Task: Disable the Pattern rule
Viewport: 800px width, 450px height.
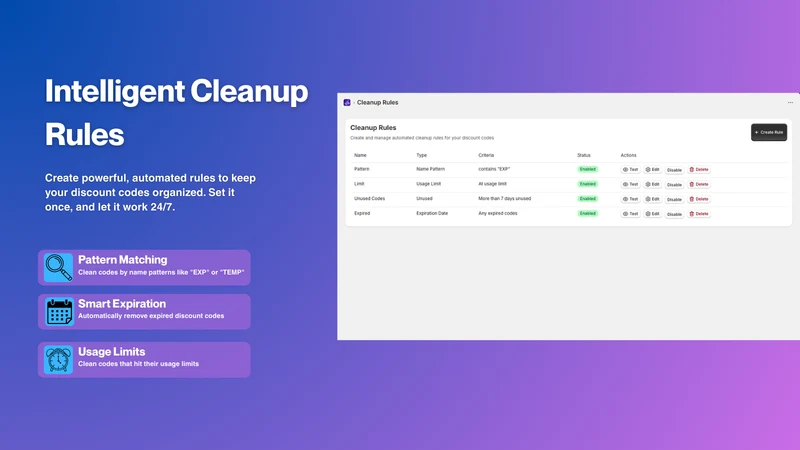Action: (674, 170)
